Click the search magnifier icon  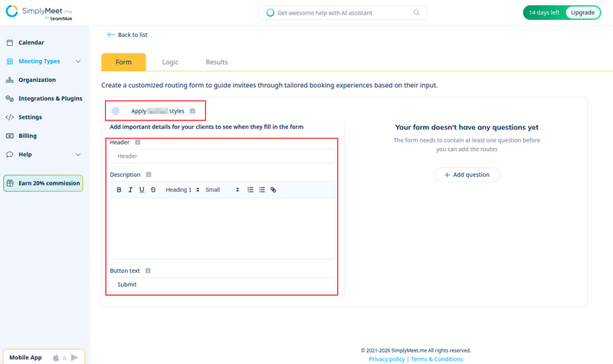pos(417,12)
